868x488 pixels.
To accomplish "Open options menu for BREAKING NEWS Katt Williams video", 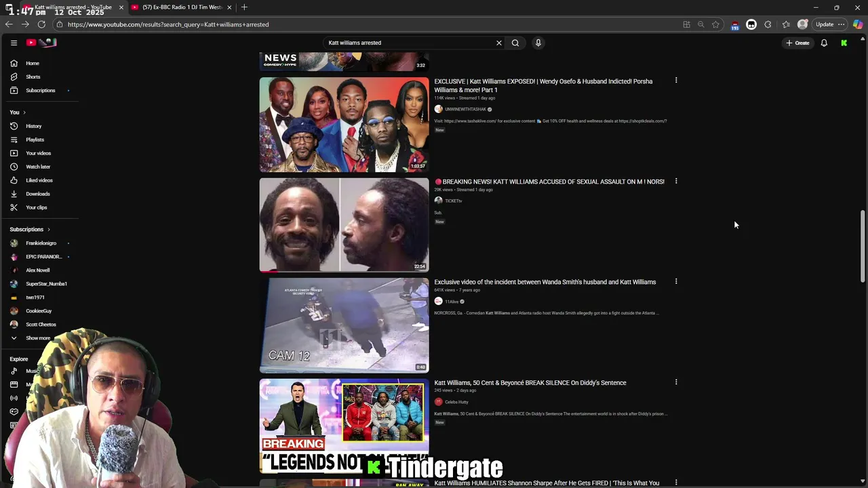I will pyautogui.click(x=676, y=181).
